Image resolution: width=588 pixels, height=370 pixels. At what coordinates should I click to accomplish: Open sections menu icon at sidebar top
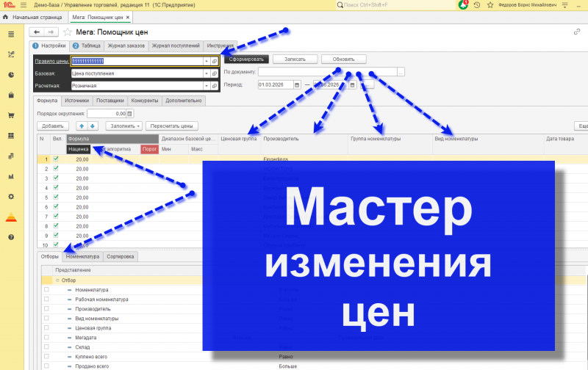(11, 35)
